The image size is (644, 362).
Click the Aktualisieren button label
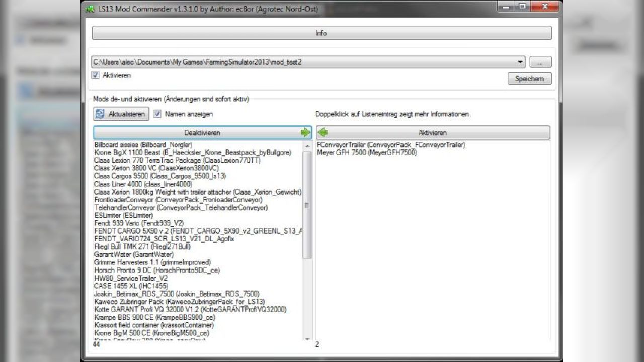tap(127, 114)
